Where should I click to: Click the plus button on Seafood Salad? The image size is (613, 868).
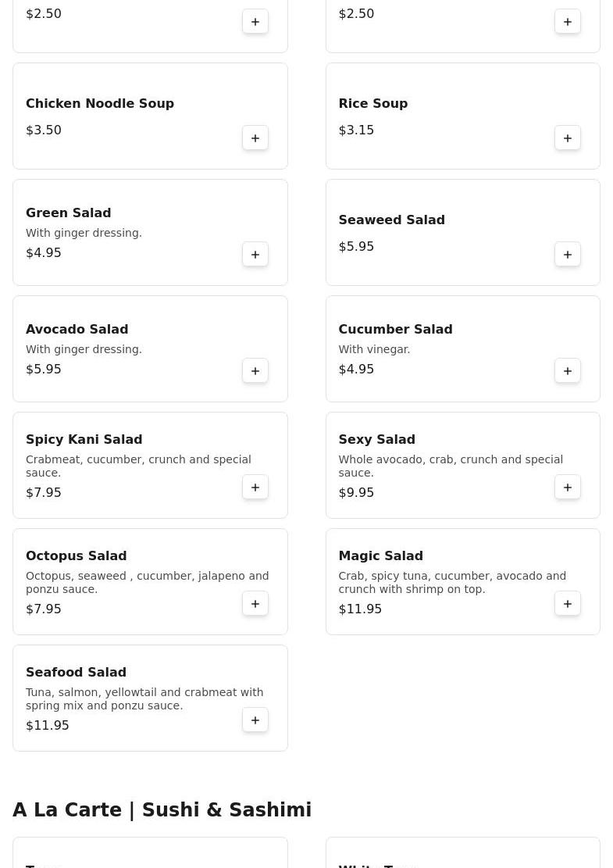point(255,720)
